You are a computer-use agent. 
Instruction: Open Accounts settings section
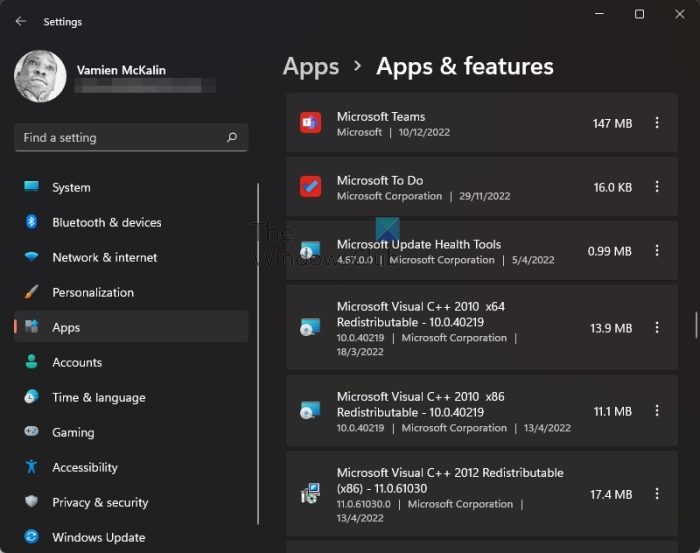tap(77, 362)
